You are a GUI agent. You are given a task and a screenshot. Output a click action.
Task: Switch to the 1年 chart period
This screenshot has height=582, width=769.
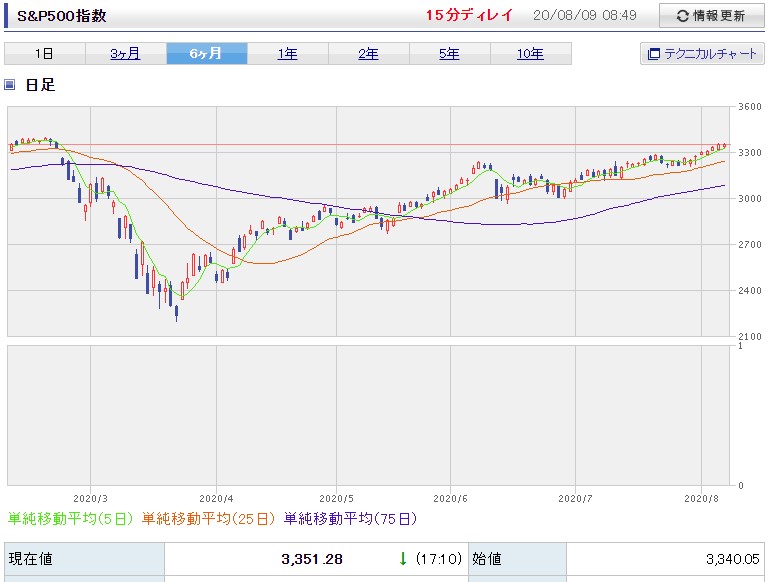pos(287,53)
